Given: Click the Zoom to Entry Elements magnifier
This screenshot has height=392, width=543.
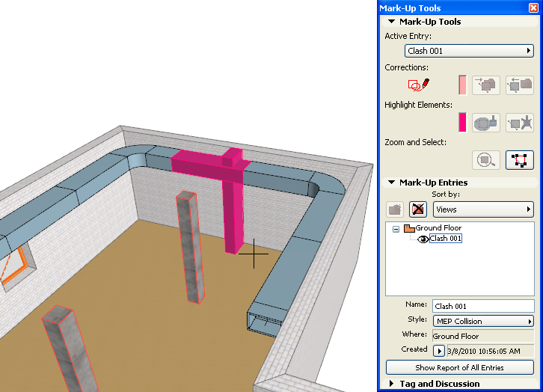Looking at the screenshot, I should [x=486, y=160].
